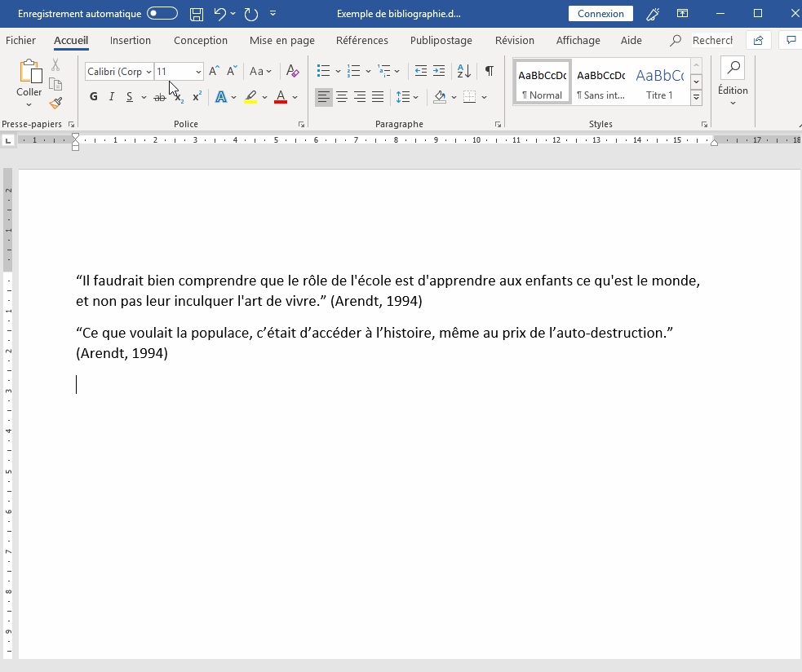Open the Fichier menu
Screen dimensions: 802x672
pos(20,41)
